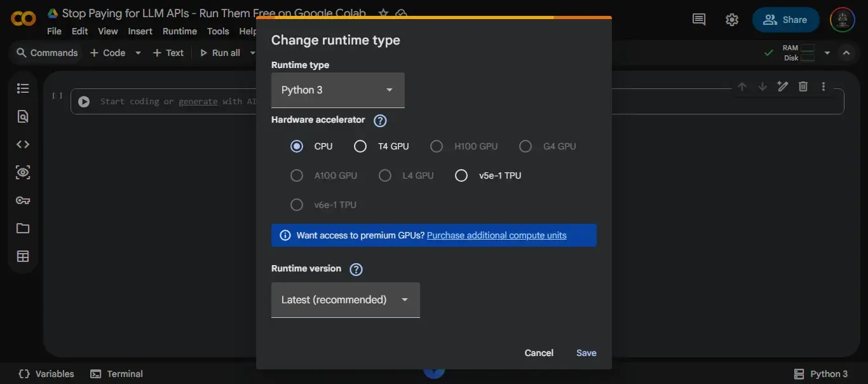Open the RAM Disk resources dropdown arrow
This screenshot has width=868, height=384.
[827, 53]
